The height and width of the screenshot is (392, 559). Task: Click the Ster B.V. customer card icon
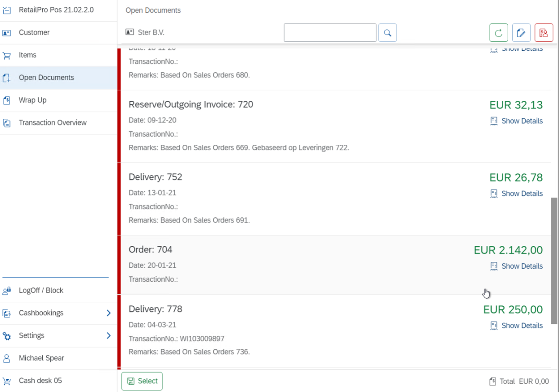(x=130, y=33)
